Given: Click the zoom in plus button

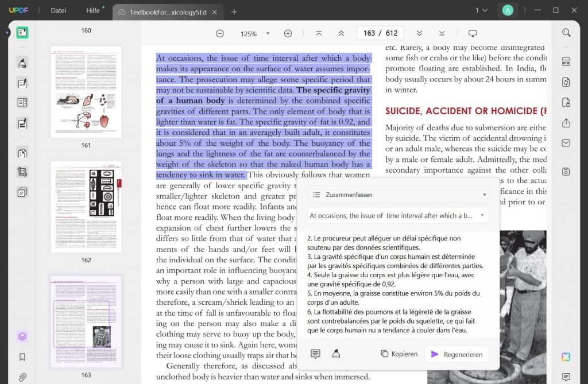Looking at the screenshot, I should tap(288, 33).
